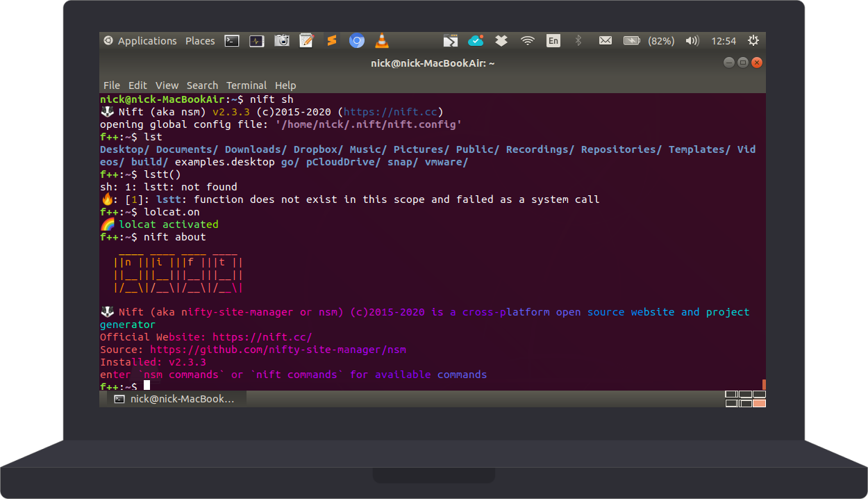Click the build/ directory name
This screenshot has width=868, height=499.
click(150, 162)
